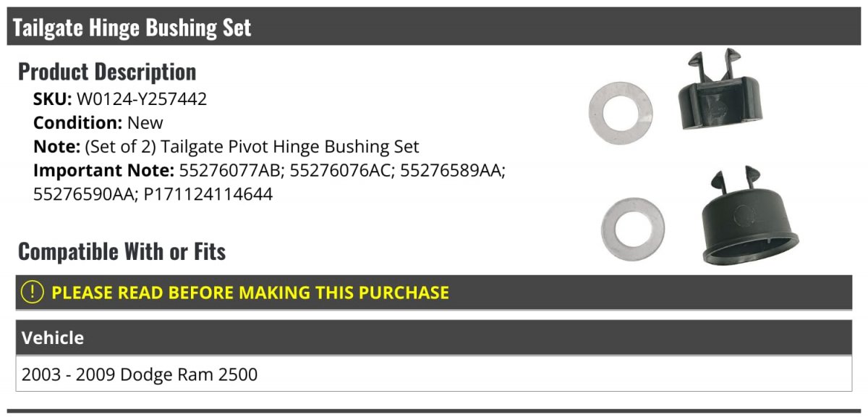Screen dimensions: 868x420
Task: Click the Tailgate Pivot Hinge Bushing Set note
Action: point(290,146)
